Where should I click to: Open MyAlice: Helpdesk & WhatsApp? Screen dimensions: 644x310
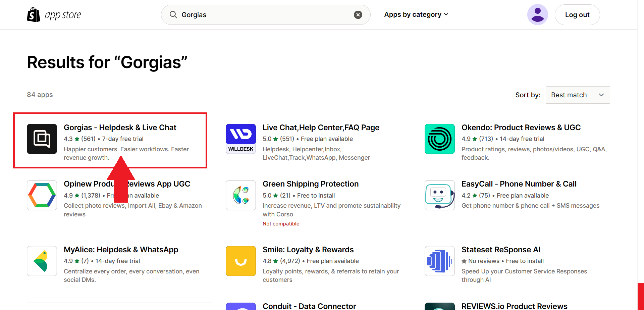pos(121,250)
